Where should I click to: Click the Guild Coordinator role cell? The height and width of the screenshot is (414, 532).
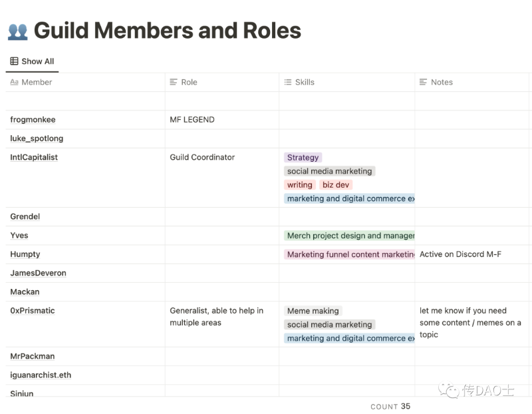[202, 158]
